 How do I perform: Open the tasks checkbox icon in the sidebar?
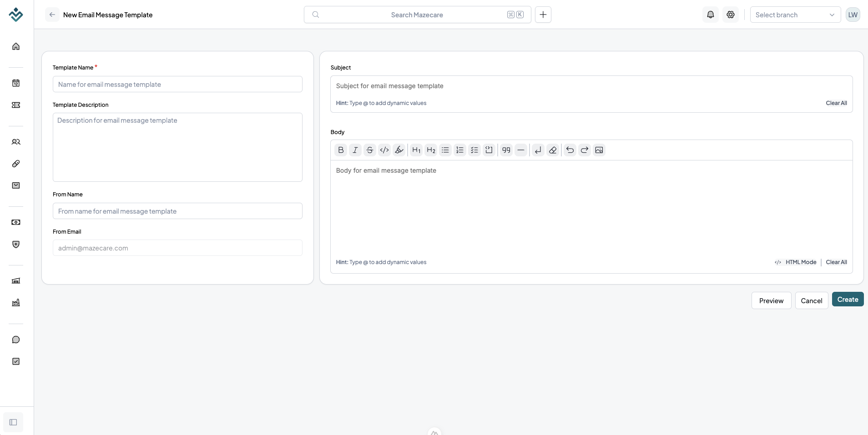(x=16, y=361)
